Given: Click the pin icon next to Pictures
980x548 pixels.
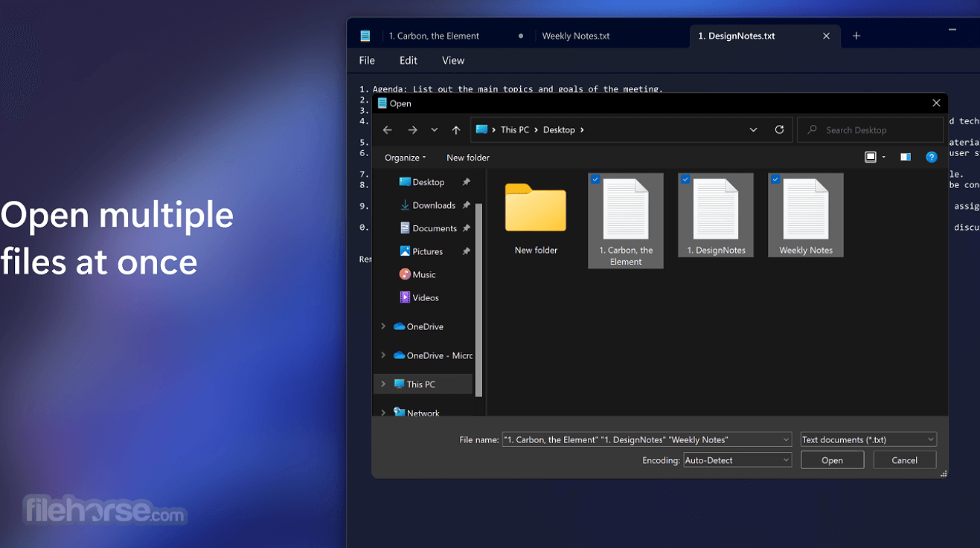Looking at the screenshot, I should tap(467, 251).
